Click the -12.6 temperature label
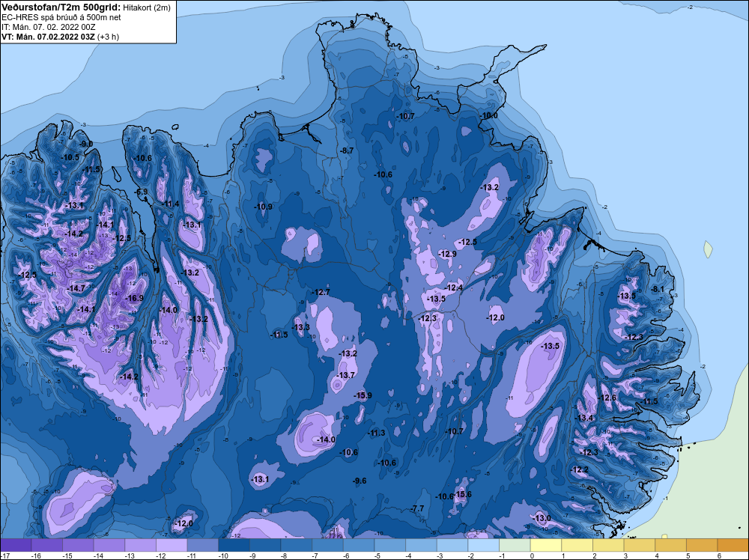Viewport: 749px width, 560px height. (x=607, y=398)
